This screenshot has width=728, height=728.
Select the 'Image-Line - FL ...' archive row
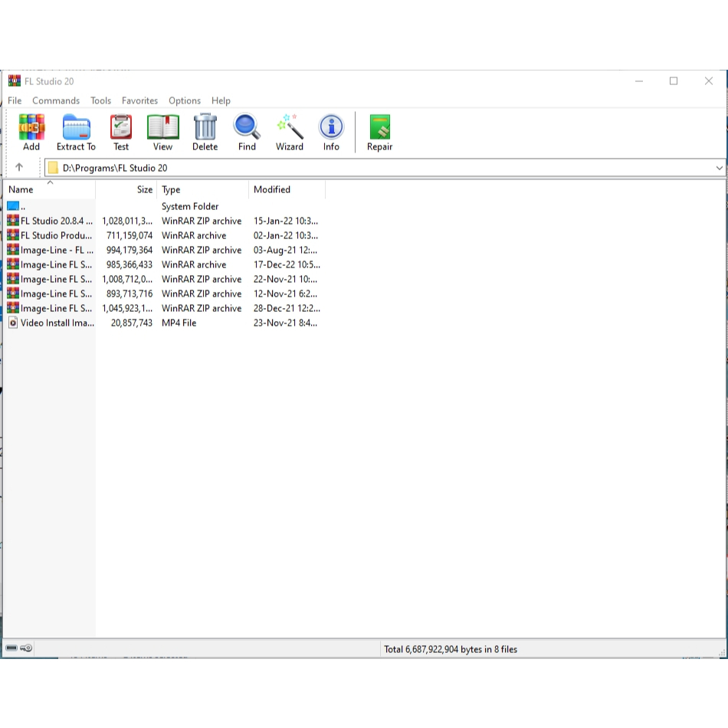pos(163,250)
